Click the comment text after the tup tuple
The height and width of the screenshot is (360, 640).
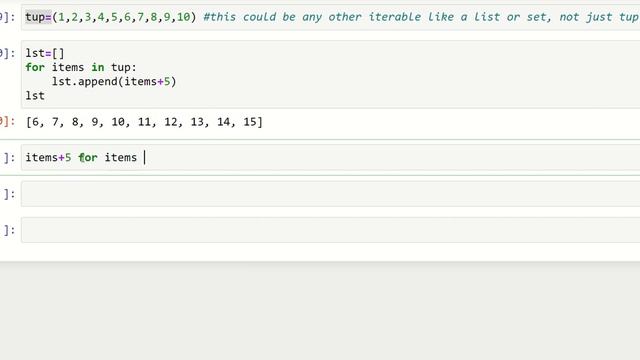[x=421, y=17]
